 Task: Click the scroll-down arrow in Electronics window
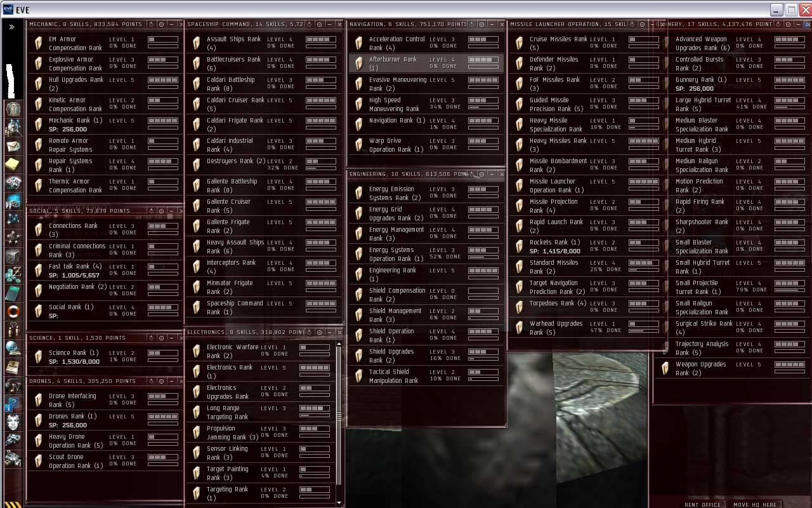pos(339,503)
